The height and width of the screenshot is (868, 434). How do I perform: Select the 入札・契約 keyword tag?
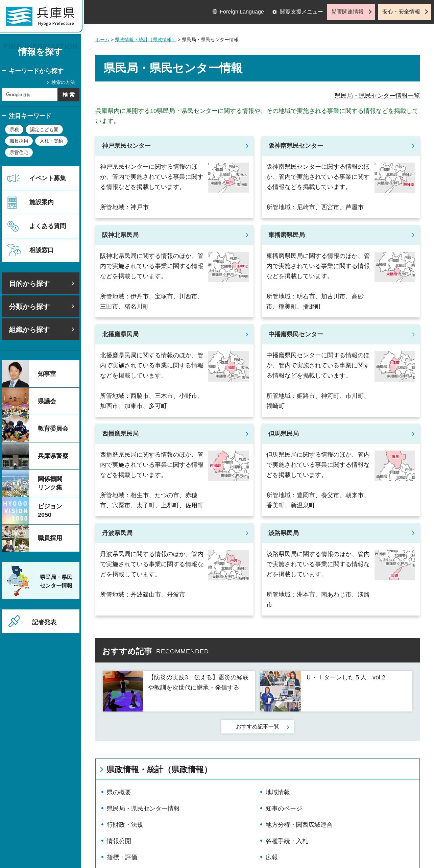click(51, 141)
